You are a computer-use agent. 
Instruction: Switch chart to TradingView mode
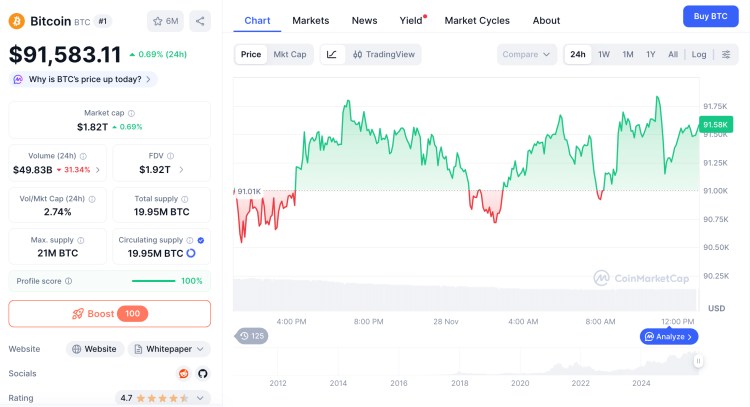tap(386, 54)
